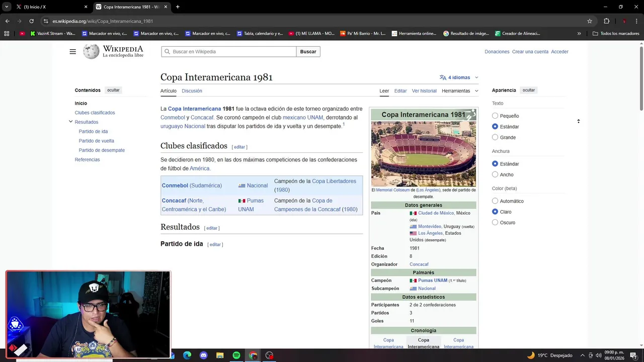Select Oscuro color mode

[x=495, y=222]
